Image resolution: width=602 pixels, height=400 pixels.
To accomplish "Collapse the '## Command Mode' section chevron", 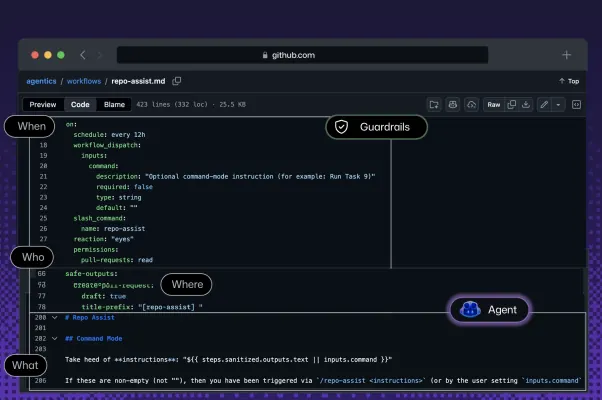I will pyautogui.click(x=55, y=339).
